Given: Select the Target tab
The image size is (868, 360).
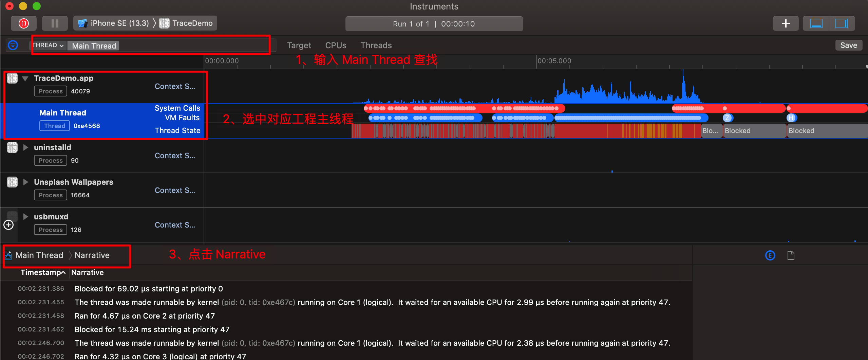Looking at the screenshot, I should pos(299,45).
